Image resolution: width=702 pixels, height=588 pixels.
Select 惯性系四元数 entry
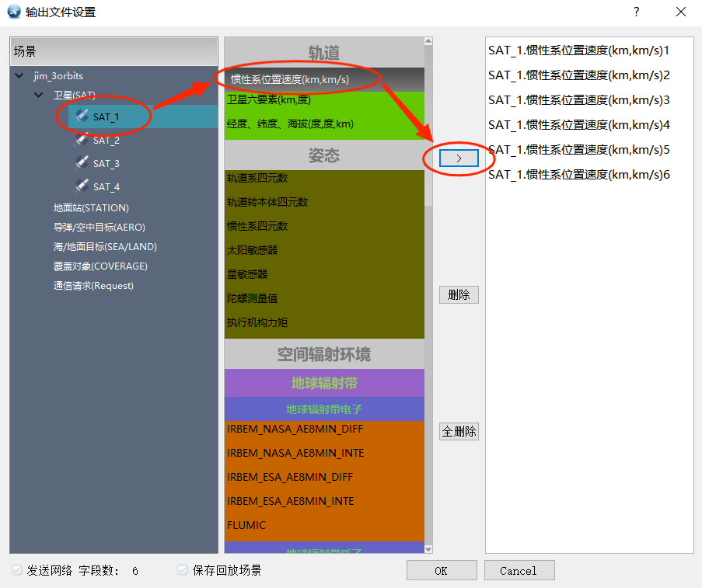(x=324, y=226)
